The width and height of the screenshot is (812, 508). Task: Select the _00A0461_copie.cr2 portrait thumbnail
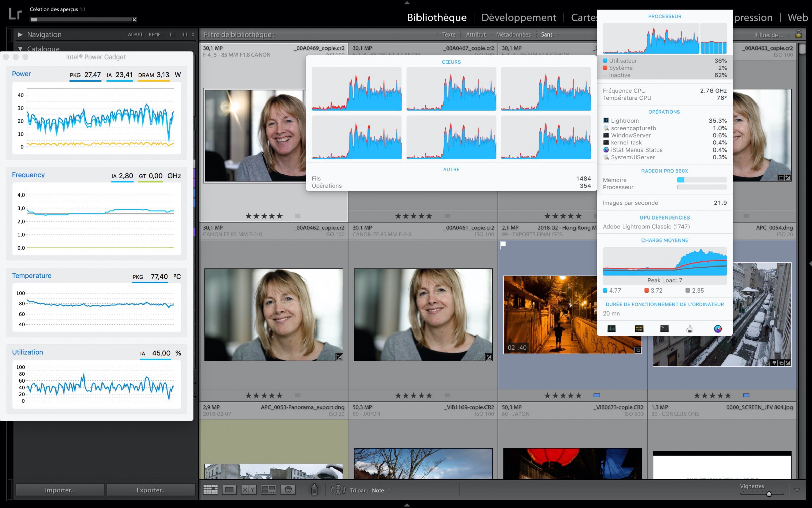(423, 315)
